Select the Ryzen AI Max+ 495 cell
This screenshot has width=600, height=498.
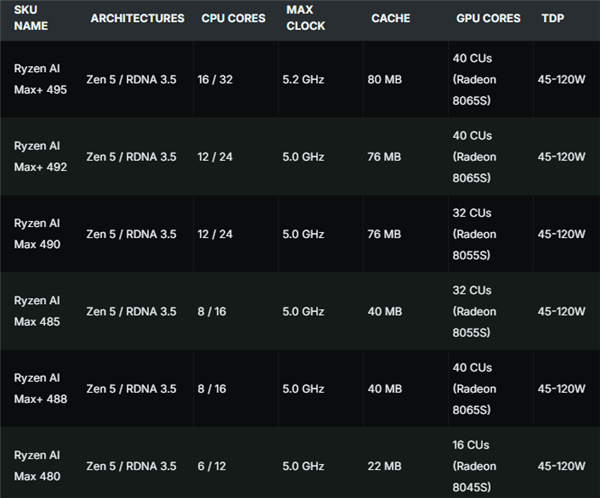pyautogui.click(x=40, y=79)
